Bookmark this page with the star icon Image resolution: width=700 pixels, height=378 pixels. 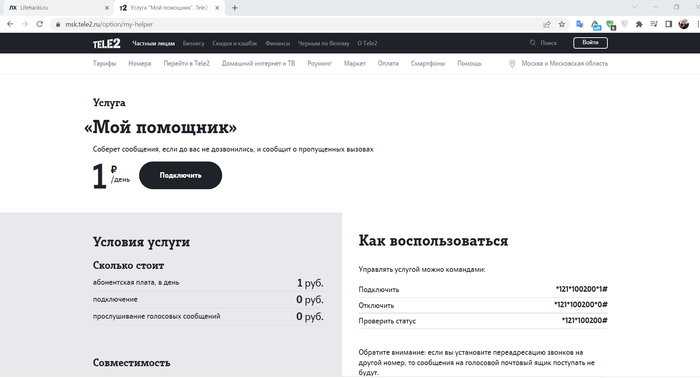(562, 25)
